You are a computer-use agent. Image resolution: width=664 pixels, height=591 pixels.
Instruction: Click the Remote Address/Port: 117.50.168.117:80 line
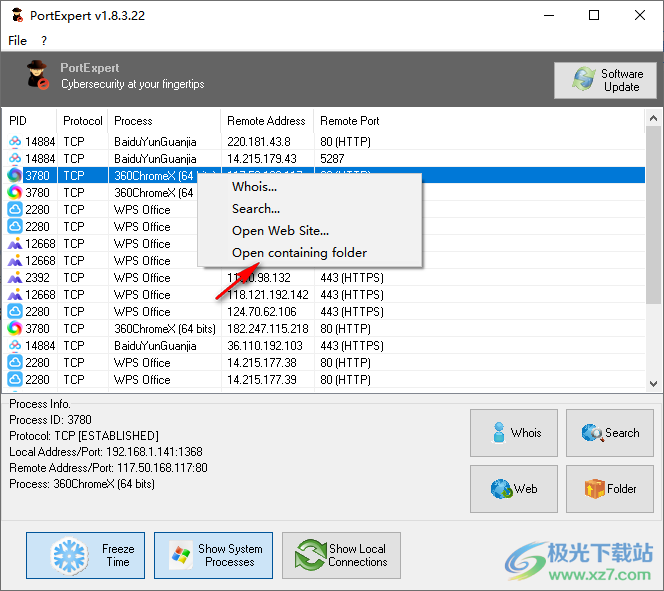[108, 468]
